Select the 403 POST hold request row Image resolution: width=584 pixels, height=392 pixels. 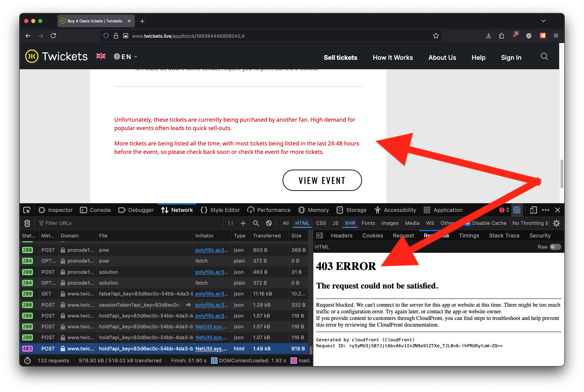tap(164, 349)
